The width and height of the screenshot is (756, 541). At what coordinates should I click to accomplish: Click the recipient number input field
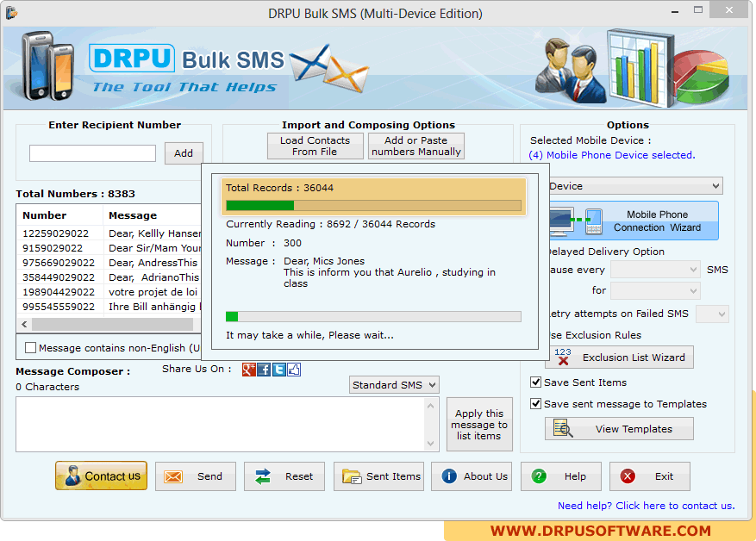tap(92, 153)
